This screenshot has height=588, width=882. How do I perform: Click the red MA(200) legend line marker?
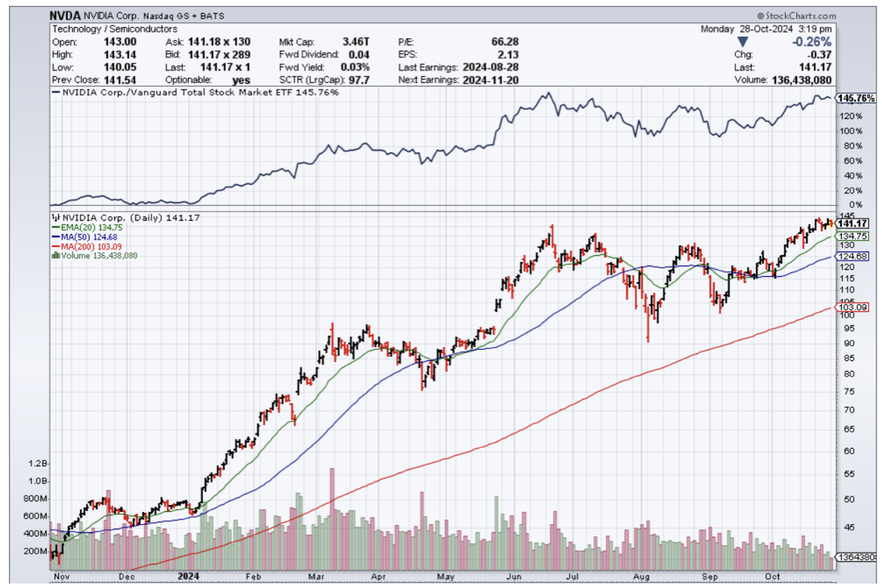[x=56, y=246]
